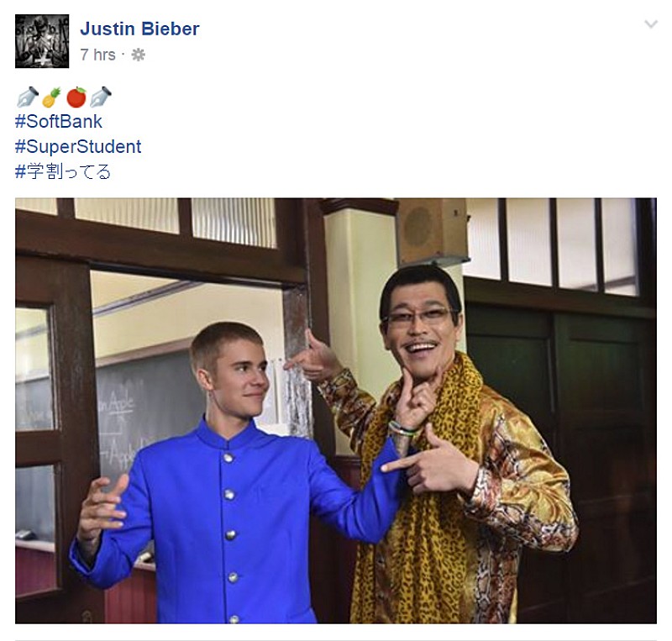The width and height of the screenshot is (672, 641).
Task: Follow the #SuperStudent hashtag
Action: coord(78,147)
